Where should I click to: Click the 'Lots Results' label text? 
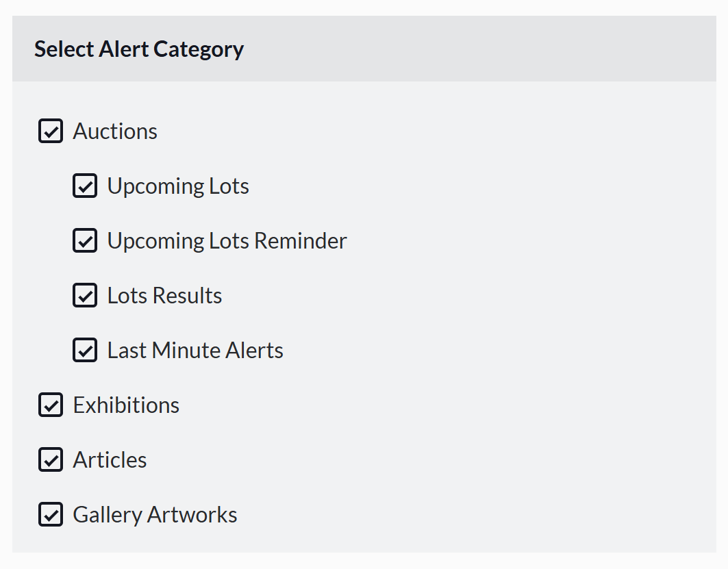pos(164,295)
